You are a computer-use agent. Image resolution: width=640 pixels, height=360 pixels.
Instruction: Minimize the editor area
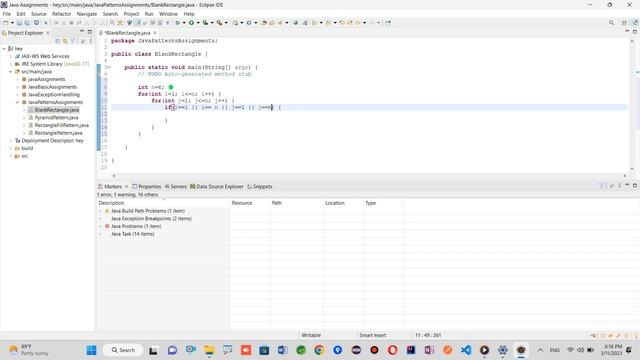[627, 31]
